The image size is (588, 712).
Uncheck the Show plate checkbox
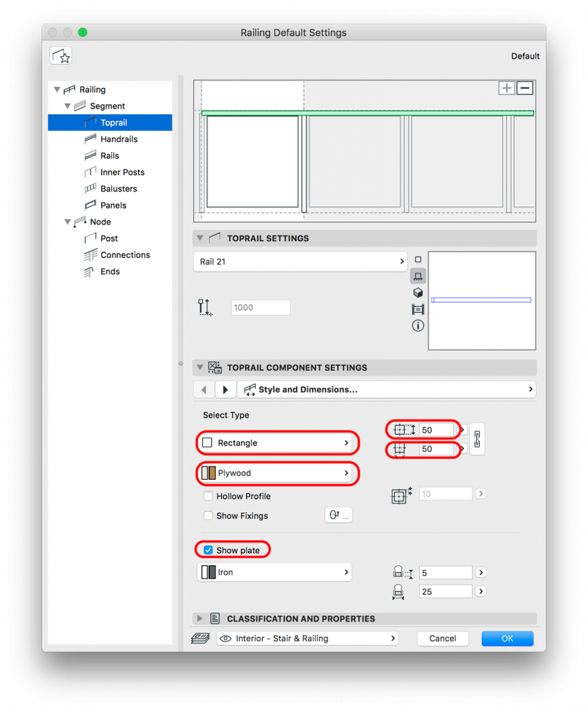(x=208, y=550)
